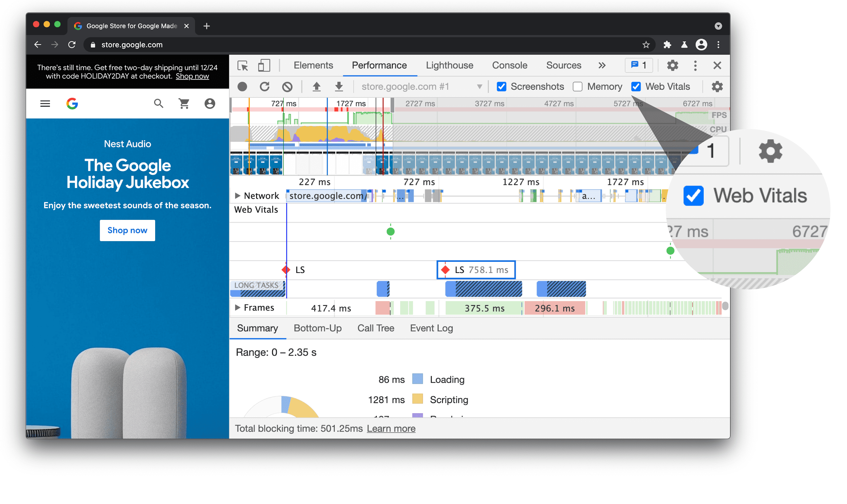Click the DevTools settings gear icon
Viewport: 847px width, 504px height.
[673, 65]
